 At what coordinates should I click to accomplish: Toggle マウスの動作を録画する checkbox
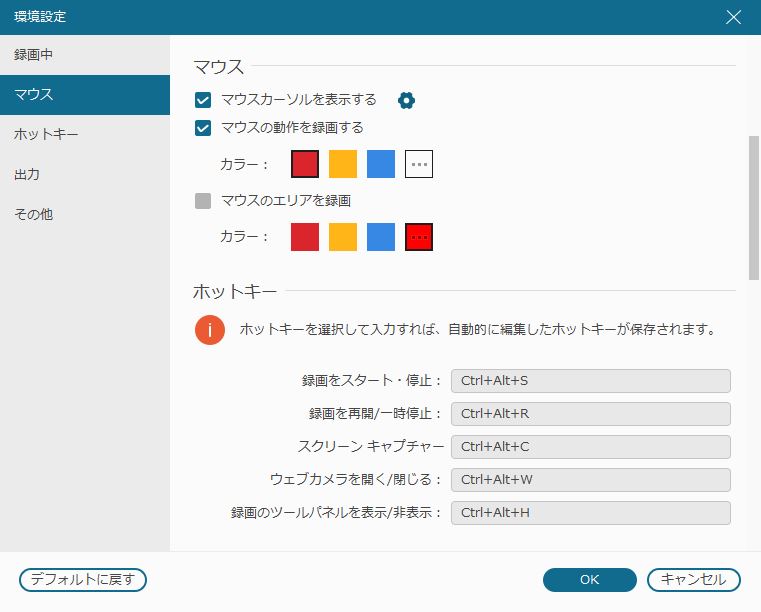[203, 128]
